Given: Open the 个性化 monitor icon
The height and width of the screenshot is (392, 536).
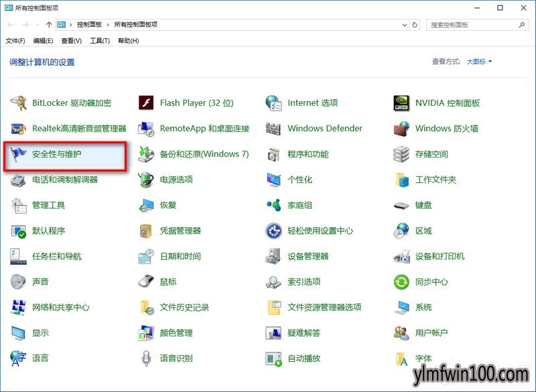Looking at the screenshot, I should click(x=273, y=180).
